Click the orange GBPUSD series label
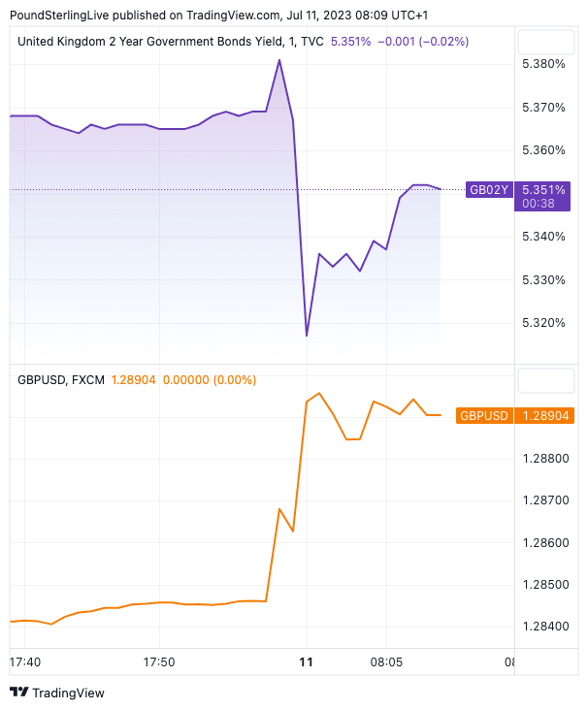The width and height of the screenshot is (588, 709). click(483, 415)
